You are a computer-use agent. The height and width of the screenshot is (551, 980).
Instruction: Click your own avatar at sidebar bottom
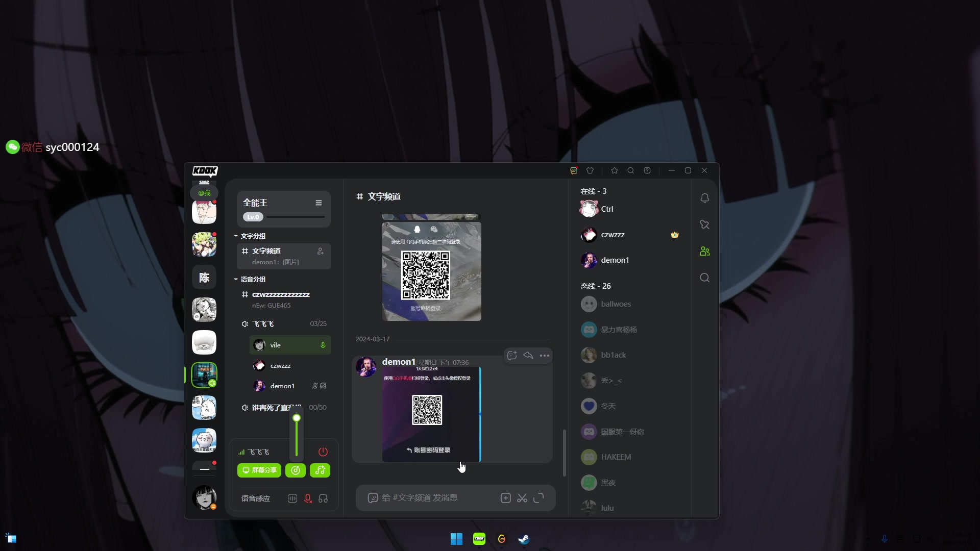pyautogui.click(x=204, y=497)
